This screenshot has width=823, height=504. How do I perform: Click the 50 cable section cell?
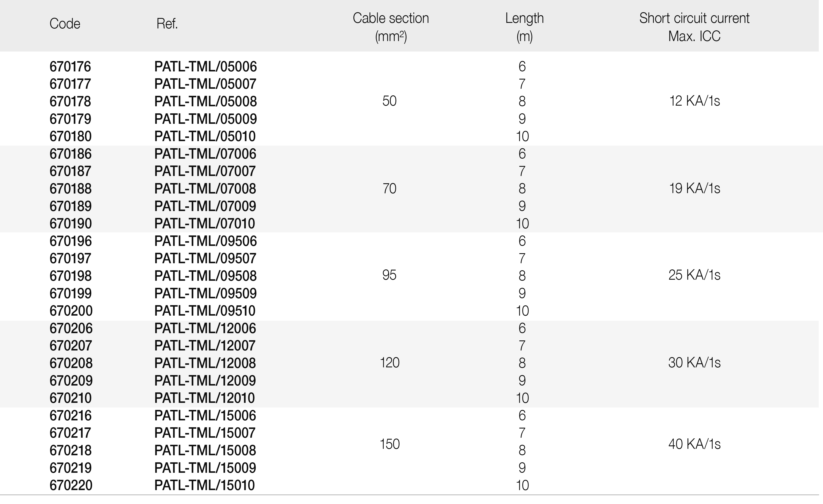click(x=389, y=101)
